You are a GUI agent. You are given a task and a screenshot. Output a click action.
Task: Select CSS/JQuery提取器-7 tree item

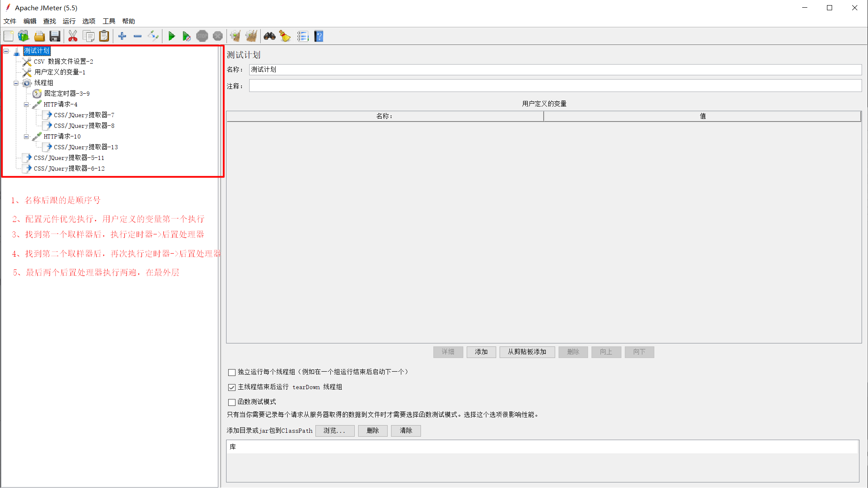coord(84,115)
